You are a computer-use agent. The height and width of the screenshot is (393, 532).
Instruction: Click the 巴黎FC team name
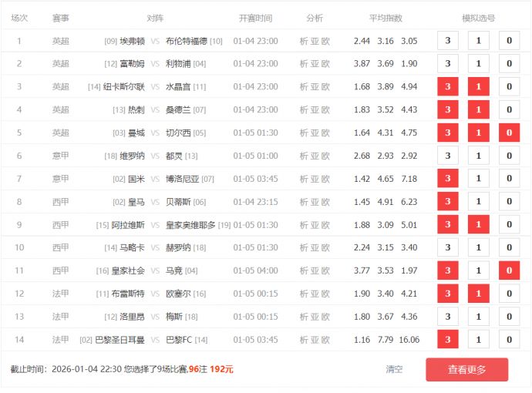tap(179, 340)
